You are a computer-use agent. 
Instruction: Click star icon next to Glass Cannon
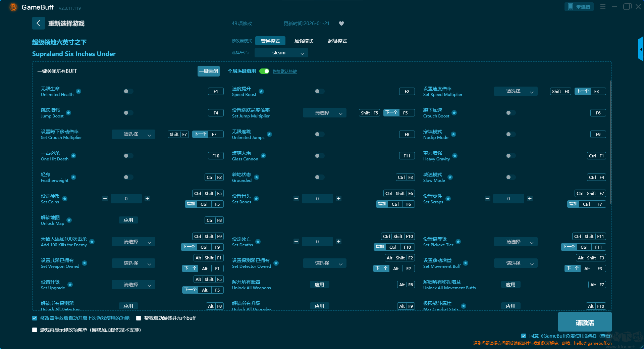click(x=263, y=156)
